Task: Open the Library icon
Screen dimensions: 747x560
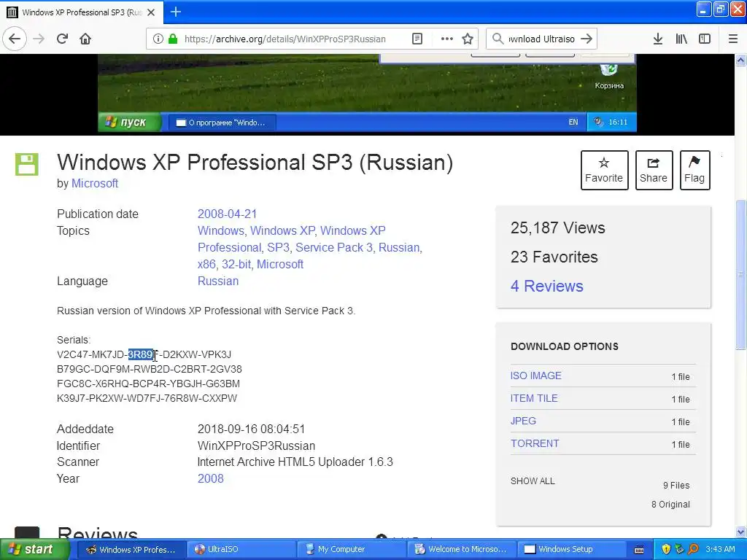Action: 681,39
